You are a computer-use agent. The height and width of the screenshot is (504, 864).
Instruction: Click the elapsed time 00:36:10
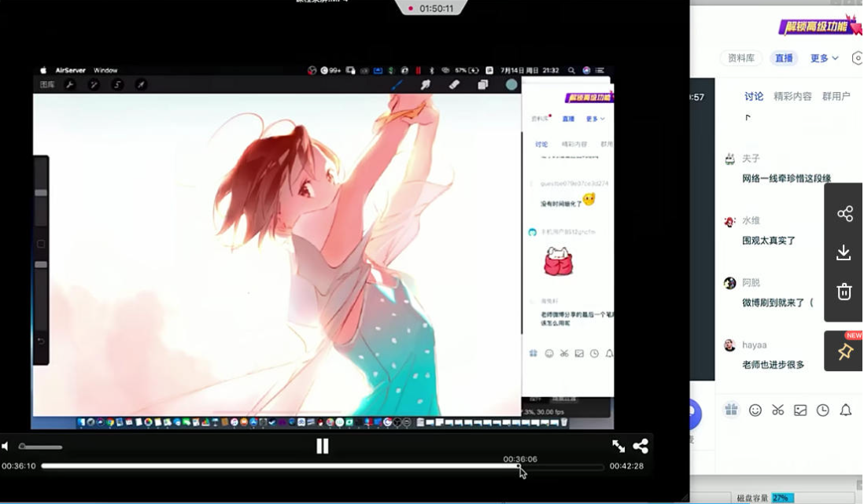[x=19, y=466]
